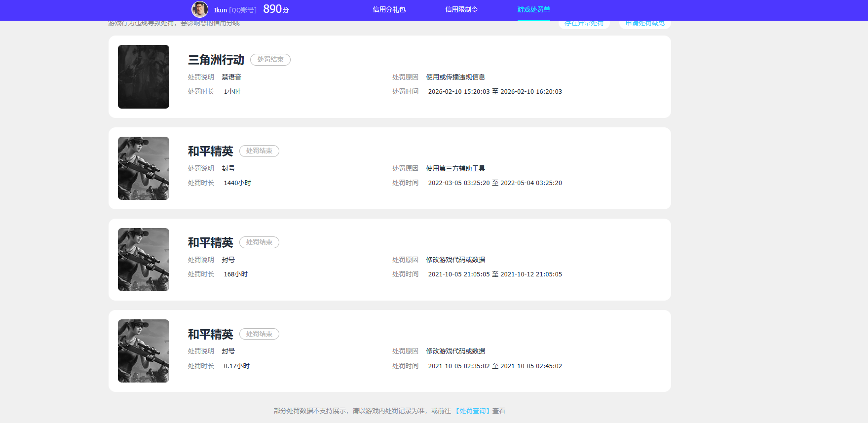Click thumbnail of 和平精英 1440小时 penalty
The width and height of the screenshot is (868, 423).
pos(144,168)
